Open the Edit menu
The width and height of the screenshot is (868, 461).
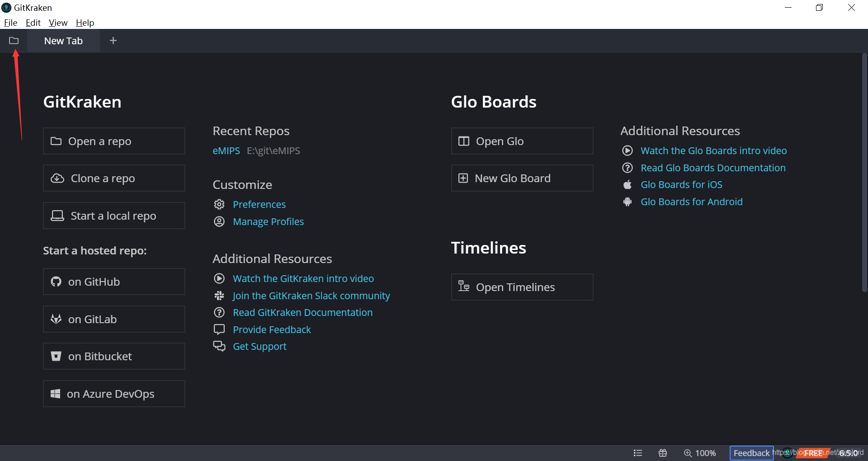coord(33,23)
